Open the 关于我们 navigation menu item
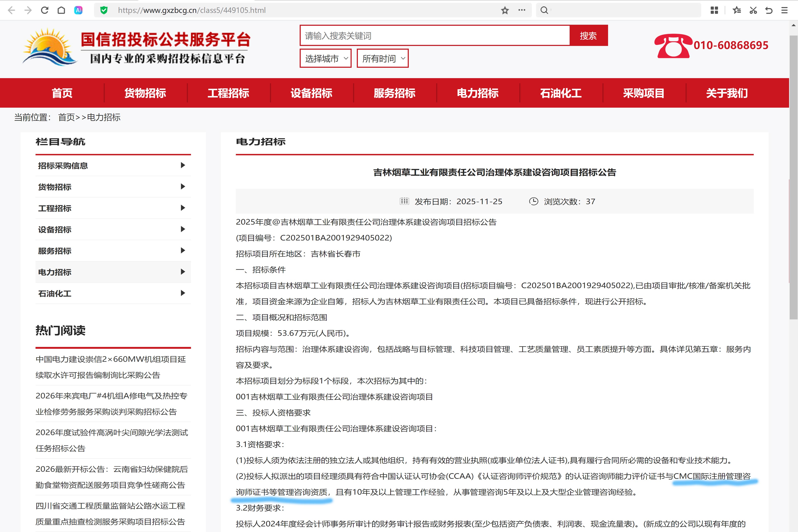 click(x=727, y=93)
